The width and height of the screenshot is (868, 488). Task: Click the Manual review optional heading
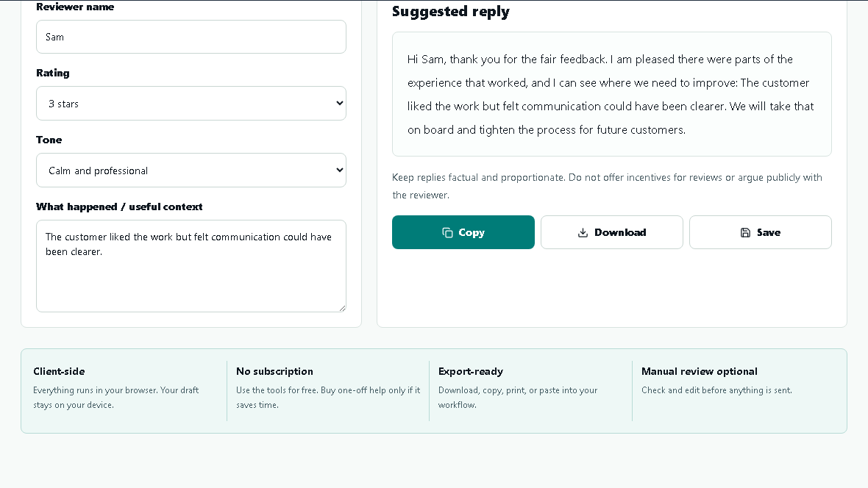tap(699, 371)
